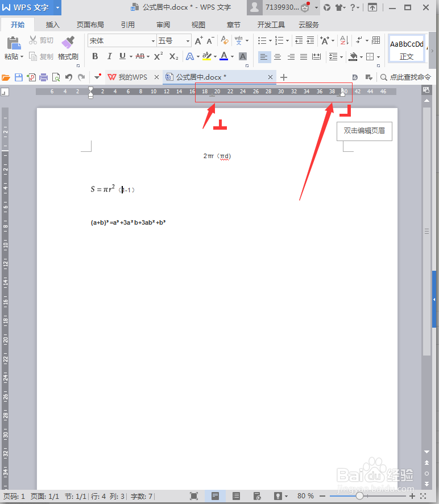Select the 正文 style AaBbCcDd
Image resolution: width=439 pixels, height=504 pixels.
coord(407,49)
